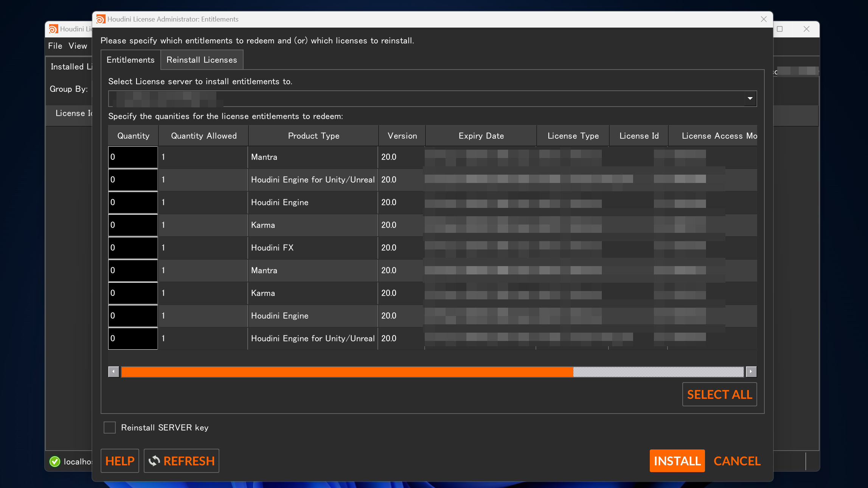The height and width of the screenshot is (488, 868).
Task: Open the View menu in the background window
Action: pos(78,46)
